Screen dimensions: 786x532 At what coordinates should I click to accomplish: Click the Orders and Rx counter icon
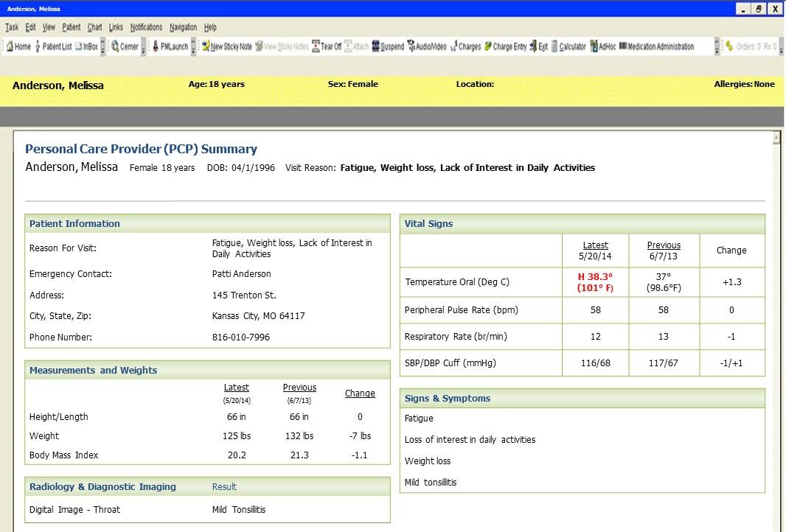tap(751, 46)
